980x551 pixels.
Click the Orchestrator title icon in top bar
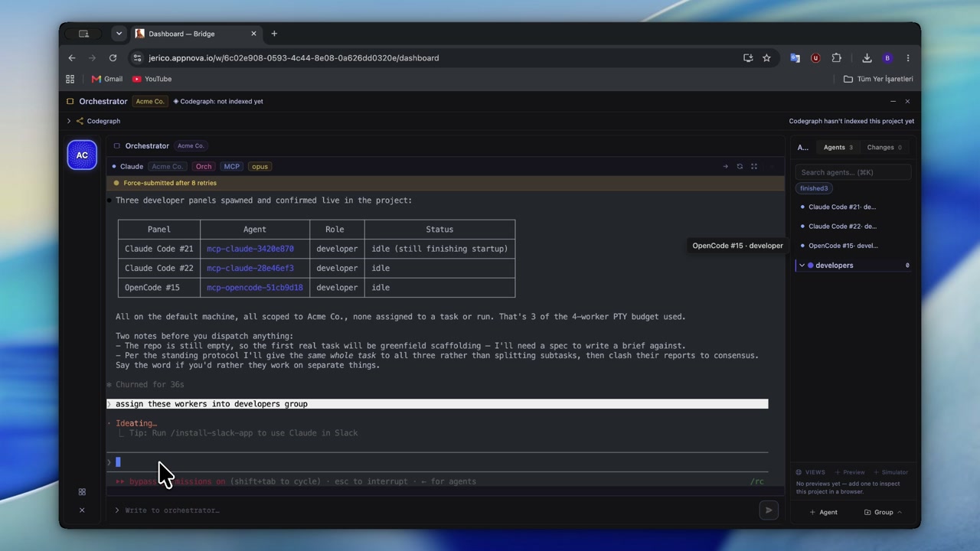point(70,101)
